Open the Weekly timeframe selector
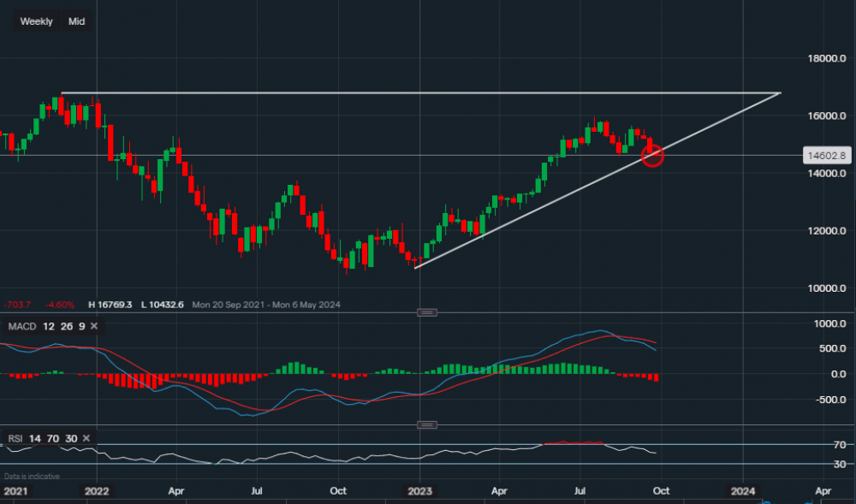856x504 pixels. coord(37,21)
